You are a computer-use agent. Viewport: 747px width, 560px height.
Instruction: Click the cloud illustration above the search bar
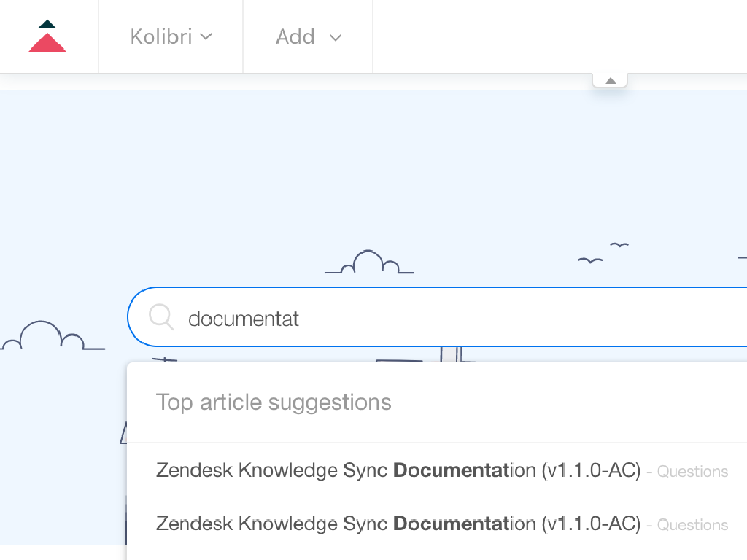point(370,262)
